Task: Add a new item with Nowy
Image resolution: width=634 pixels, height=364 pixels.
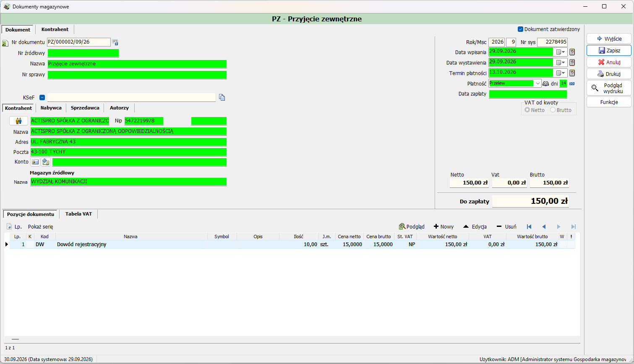Action: 444,226
